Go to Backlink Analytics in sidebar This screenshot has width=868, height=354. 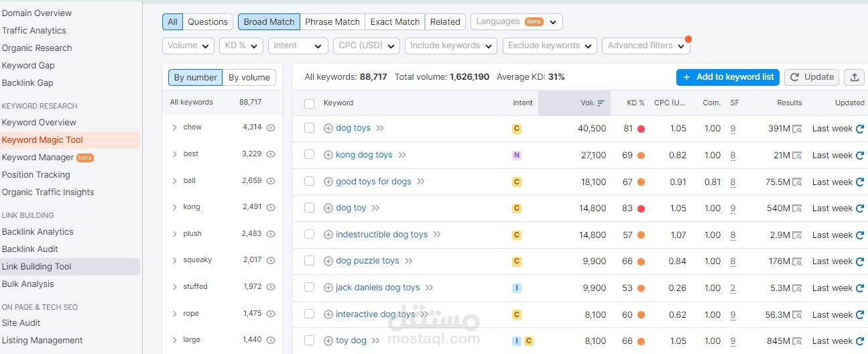click(38, 231)
